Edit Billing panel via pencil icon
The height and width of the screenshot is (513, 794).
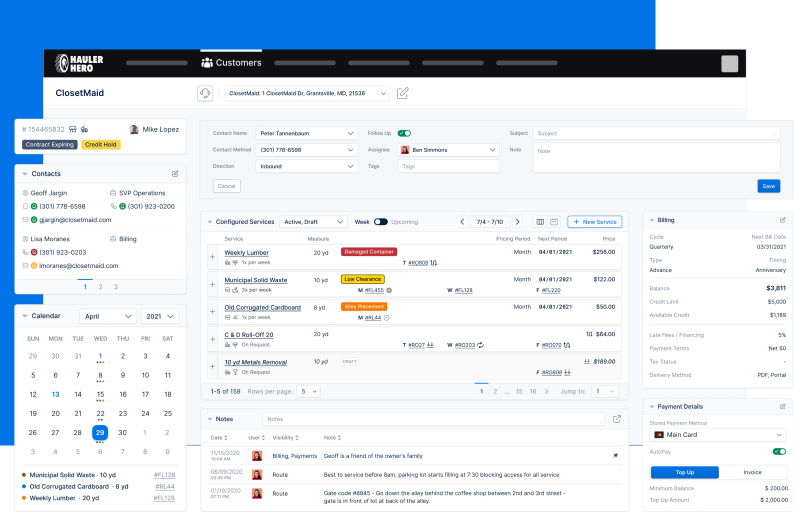pos(782,220)
